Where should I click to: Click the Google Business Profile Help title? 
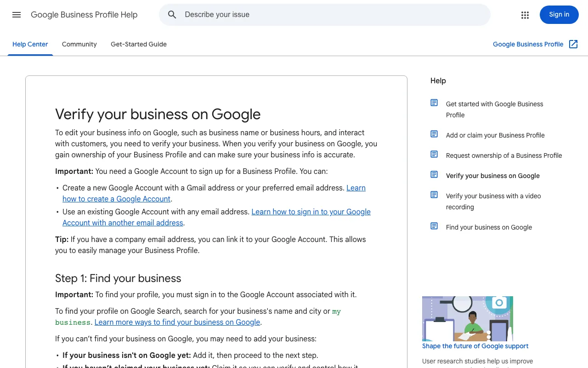point(84,15)
